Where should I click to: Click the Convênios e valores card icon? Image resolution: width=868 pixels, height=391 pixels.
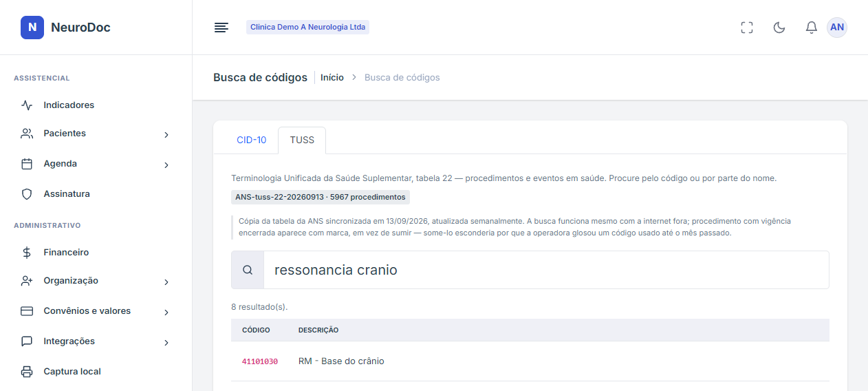click(27, 311)
